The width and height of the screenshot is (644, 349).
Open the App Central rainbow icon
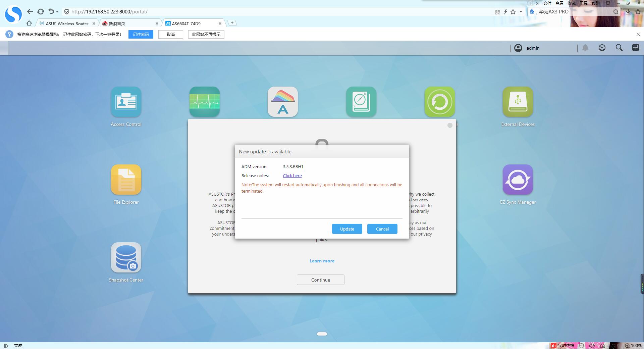(x=283, y=102)
